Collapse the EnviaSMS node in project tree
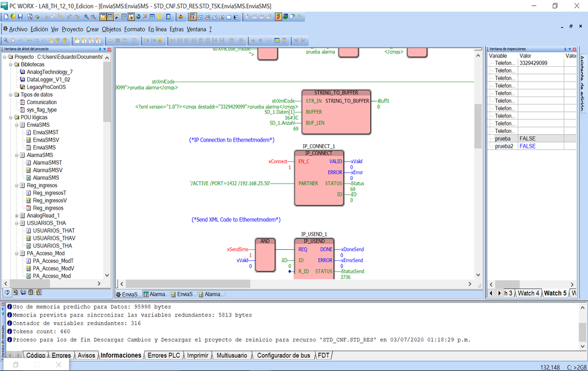The width and height of the screenshot is (588, 371). point(14,125)
